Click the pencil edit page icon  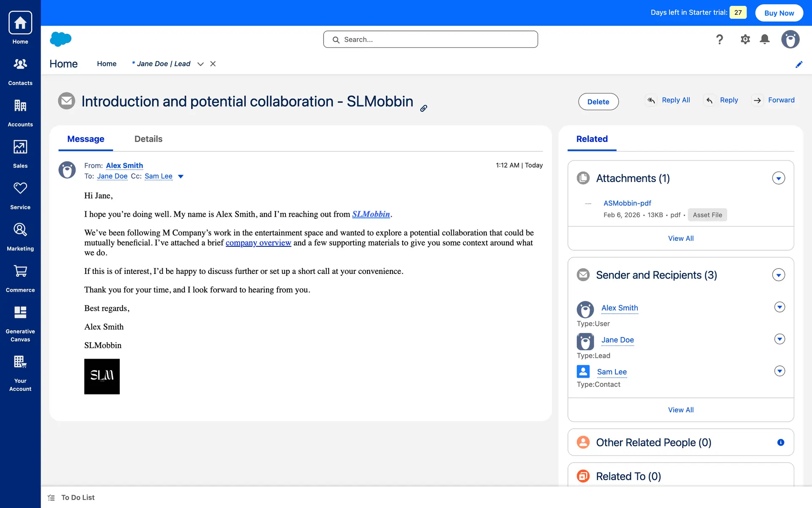pos(799,64)
